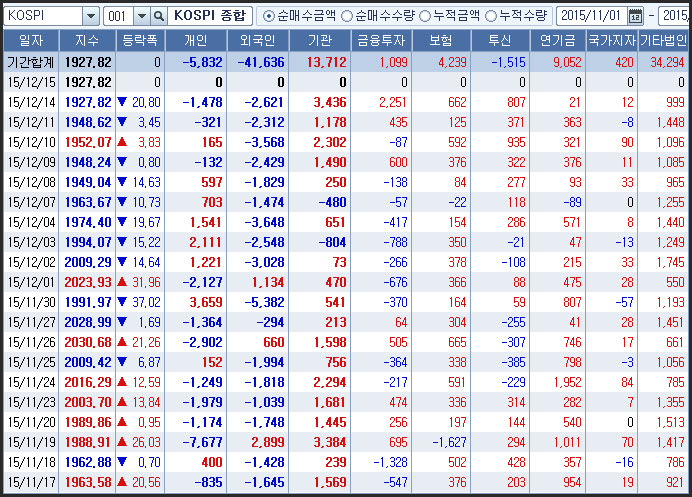Select the 15/12/14 date row
The image size is (692, 497).
point(346,102)
